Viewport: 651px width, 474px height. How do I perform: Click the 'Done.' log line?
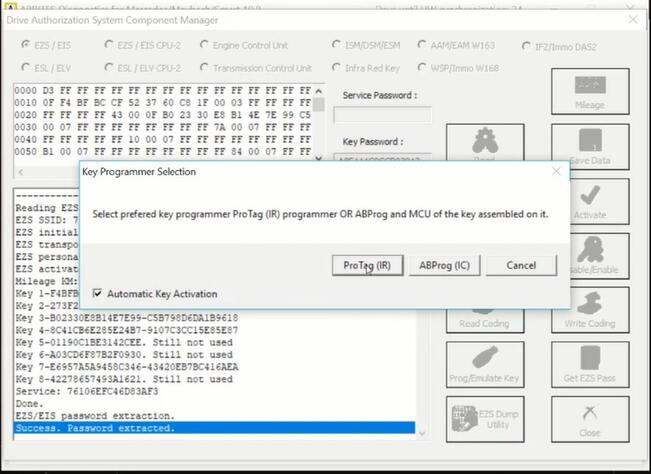tap(29, 403)
